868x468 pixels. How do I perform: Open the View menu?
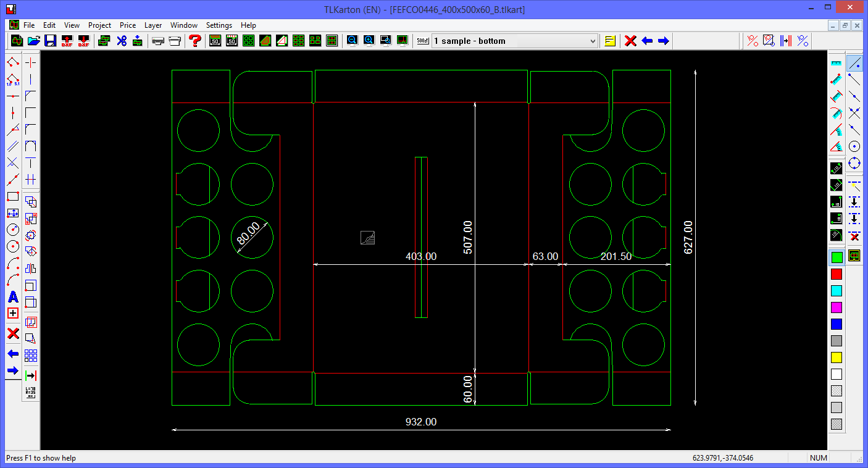(72, 25)
